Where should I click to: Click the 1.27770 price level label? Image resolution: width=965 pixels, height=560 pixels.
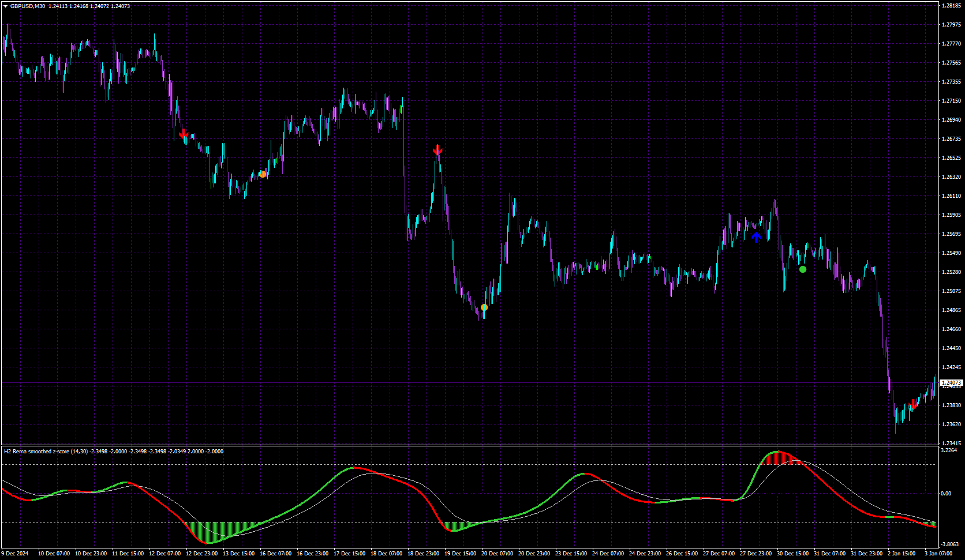point(951,44)
